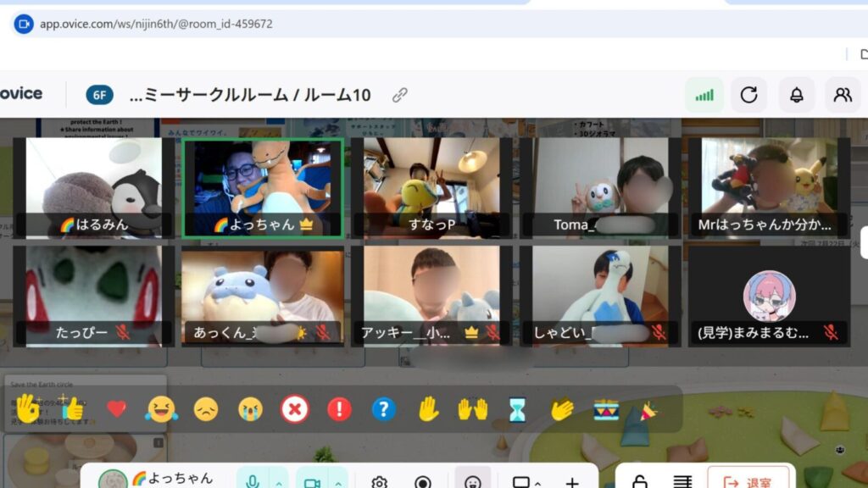
Task: Open the notifications bell
Action: tap(796, 95)
